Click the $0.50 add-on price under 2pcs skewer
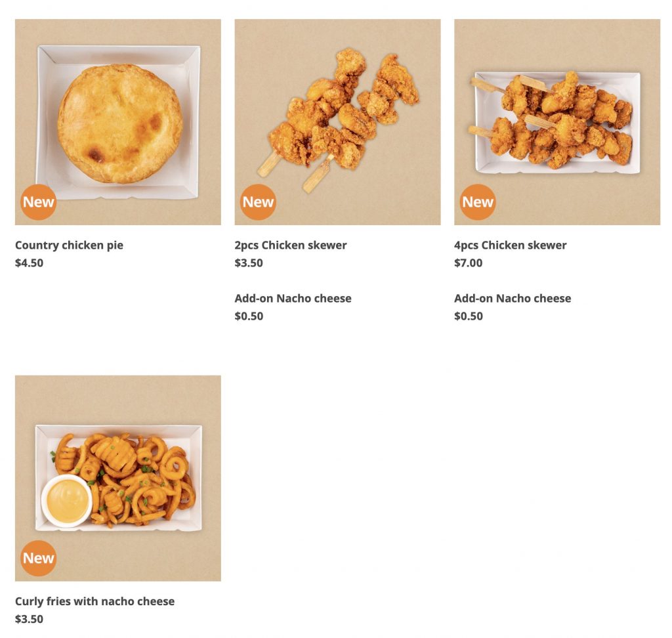Image resolution: width=672 pixels, height=638 pixels. point(249,316)
